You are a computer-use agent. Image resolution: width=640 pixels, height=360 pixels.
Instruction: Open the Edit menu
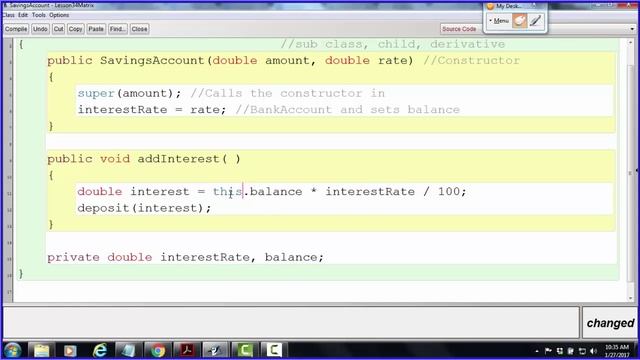click(23, 15)
